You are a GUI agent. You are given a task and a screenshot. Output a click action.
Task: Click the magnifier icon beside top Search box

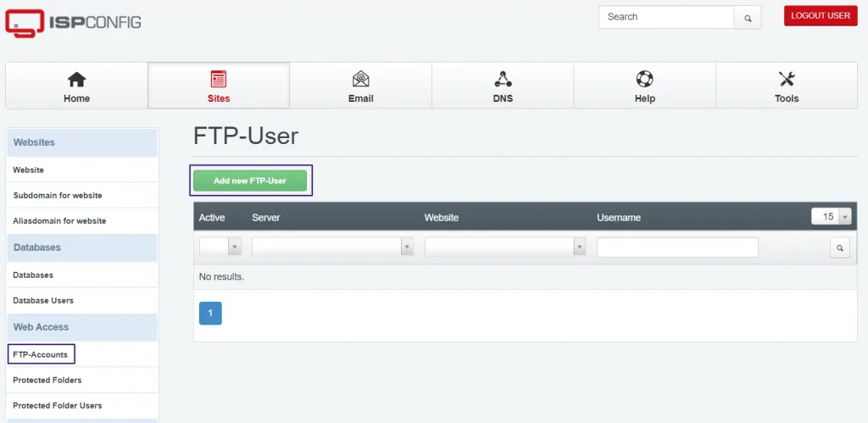coord(748,18)
